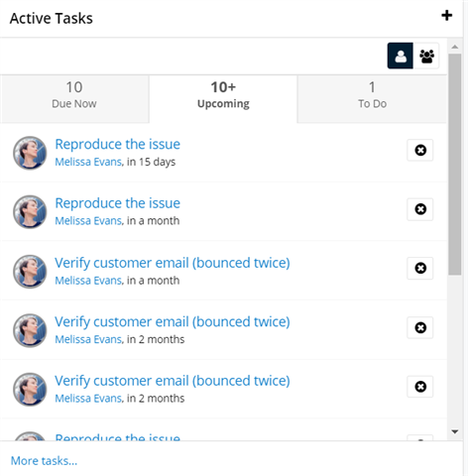
Task: Open "Reproduce the issue" task due in 15 days
Action: coord(117,144)
